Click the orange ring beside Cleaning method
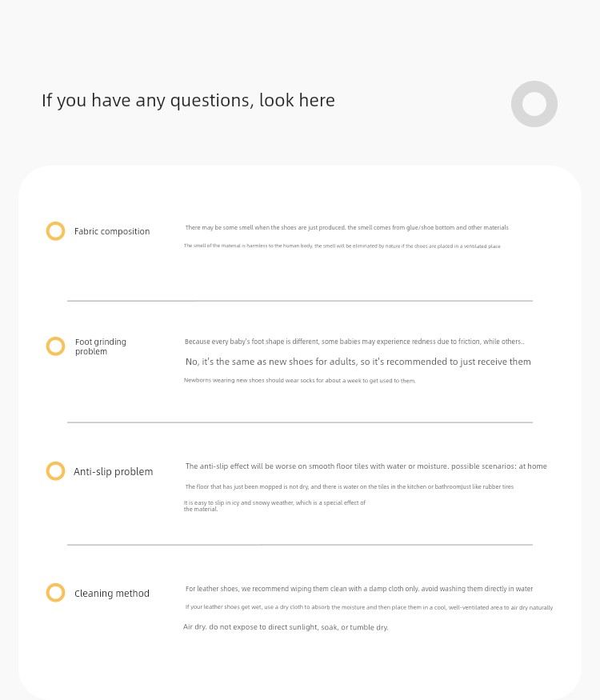Screen dimensions: 600x700 pyautogui.click(x=55, y=593)
